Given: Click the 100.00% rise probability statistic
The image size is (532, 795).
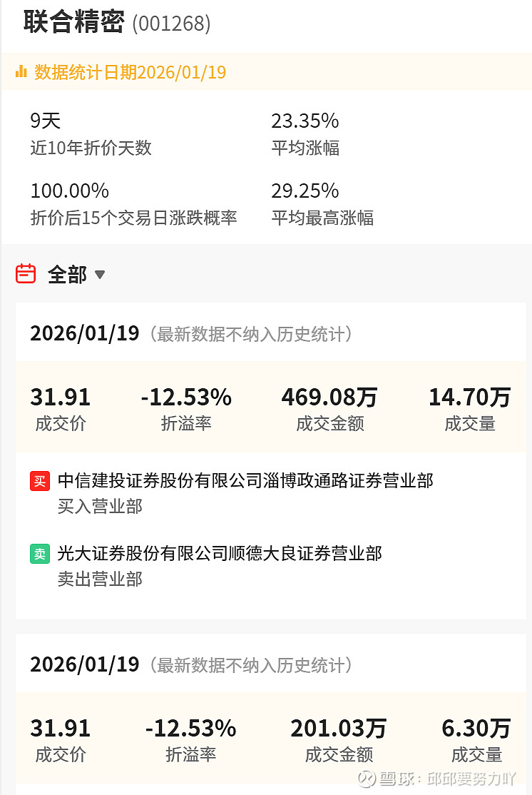Looking at the screenshot, I should 69,191.
